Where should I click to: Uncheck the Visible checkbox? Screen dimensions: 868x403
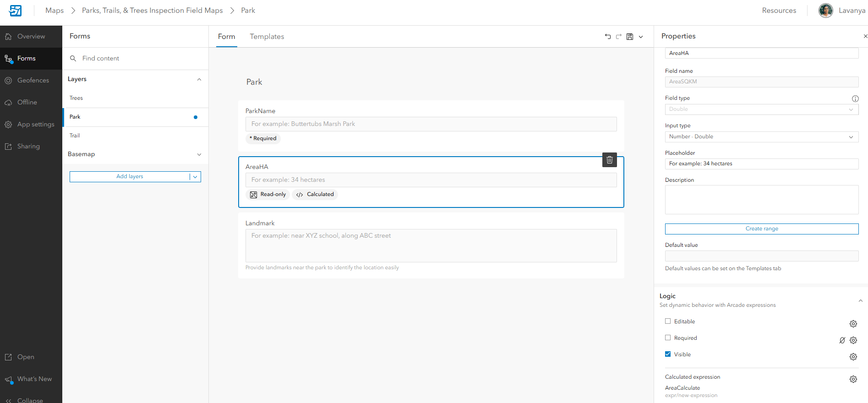tap(668, 354)
